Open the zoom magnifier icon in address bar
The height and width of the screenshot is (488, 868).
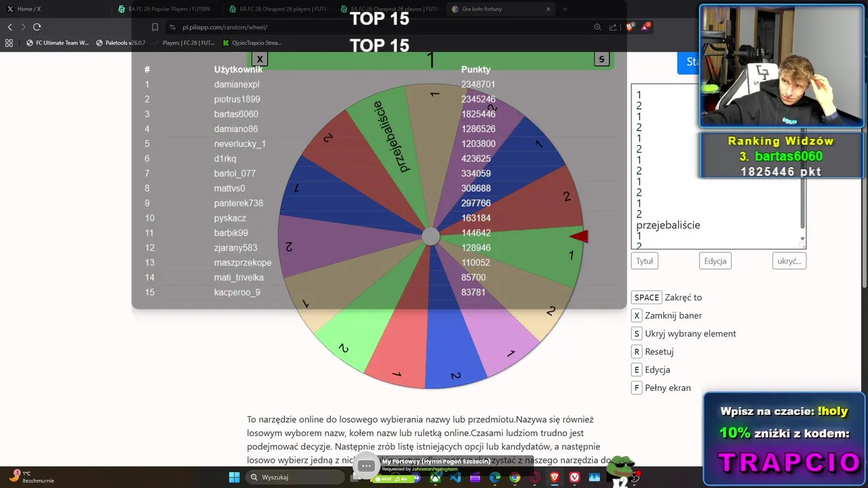[597, 27]
